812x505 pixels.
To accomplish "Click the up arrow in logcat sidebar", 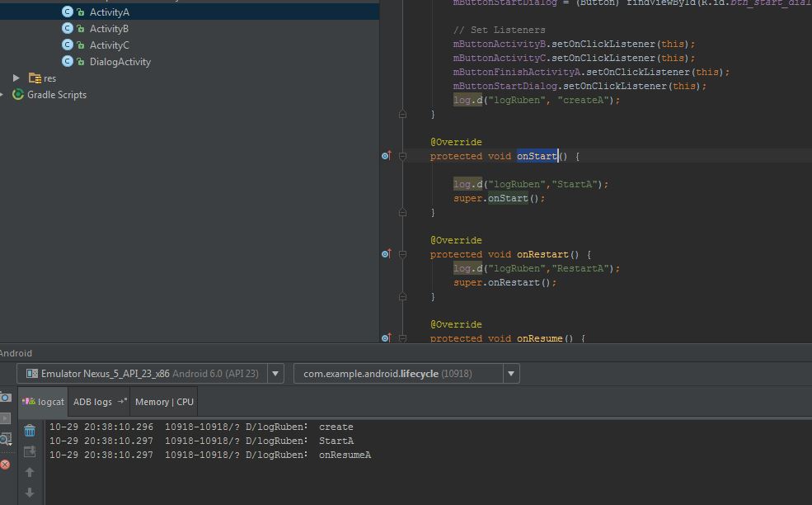I will [x=30, y=473].
